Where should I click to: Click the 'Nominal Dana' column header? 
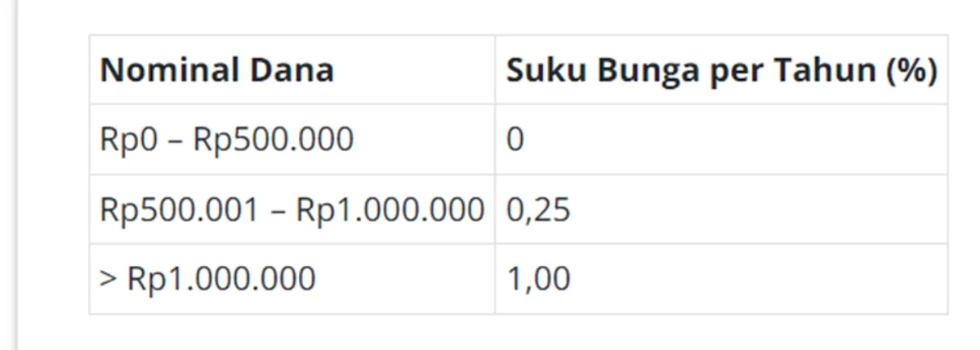292,69
